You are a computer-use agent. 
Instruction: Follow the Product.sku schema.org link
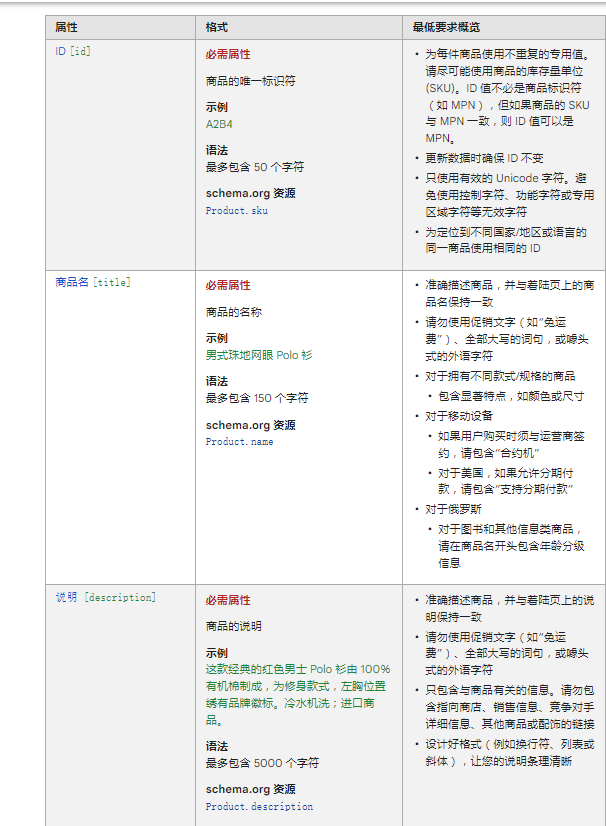click(237, 210)
